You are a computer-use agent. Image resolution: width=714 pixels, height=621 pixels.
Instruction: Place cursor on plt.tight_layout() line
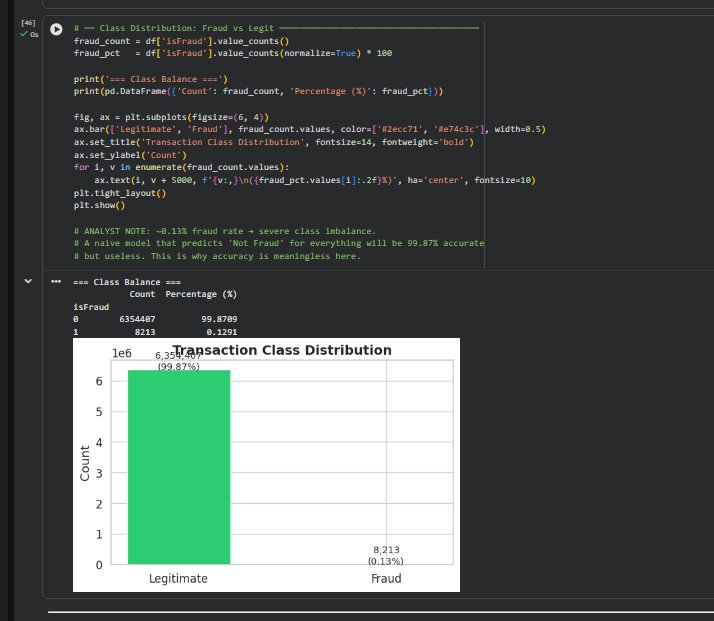coord(120,193)
